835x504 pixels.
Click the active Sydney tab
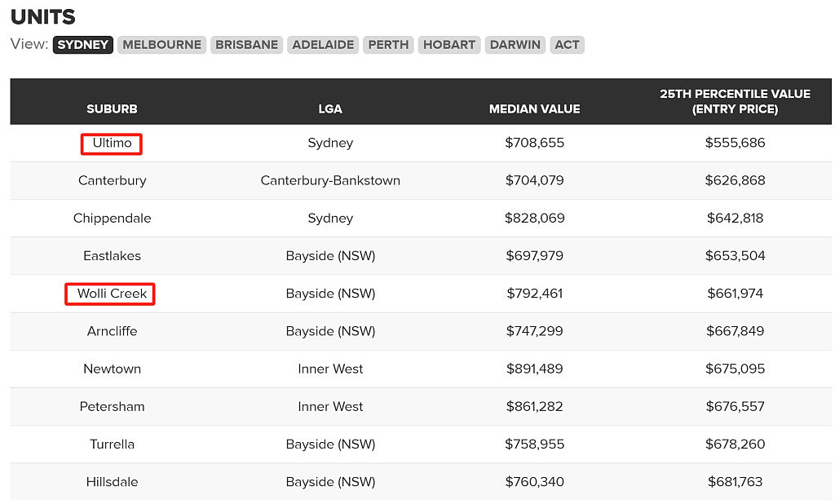pyautogui.click(x=83, y=45)
